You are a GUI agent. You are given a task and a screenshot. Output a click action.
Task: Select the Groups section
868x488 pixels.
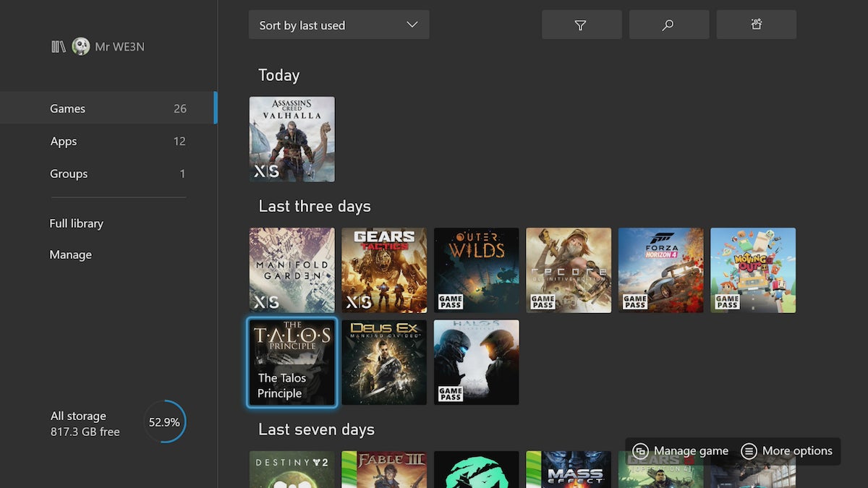(69, 174)
